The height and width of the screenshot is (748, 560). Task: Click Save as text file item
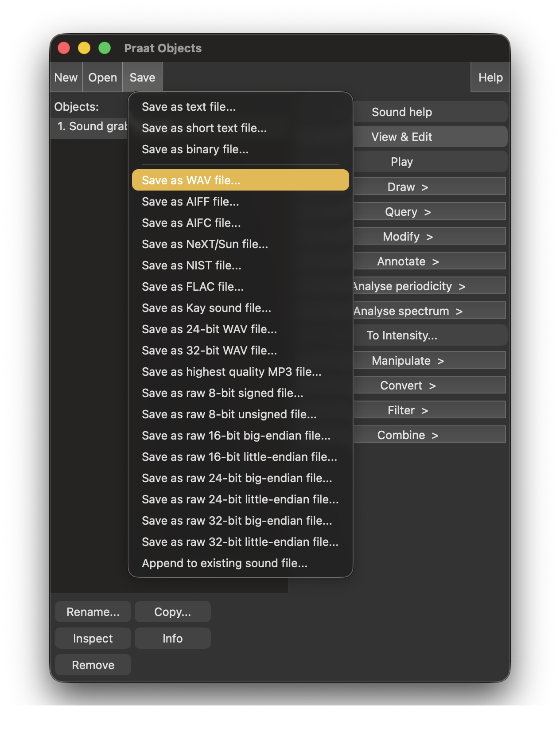(188, 107)
